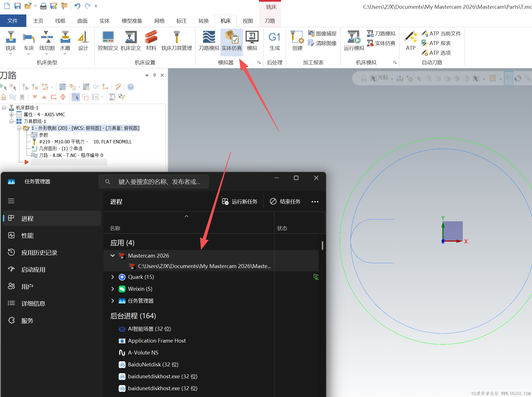Print from the quick access toolbar

tap(43, 6)
